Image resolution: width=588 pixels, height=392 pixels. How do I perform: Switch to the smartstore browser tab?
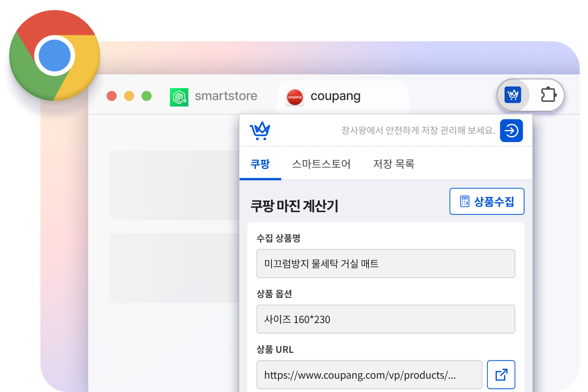click(214, 96)
